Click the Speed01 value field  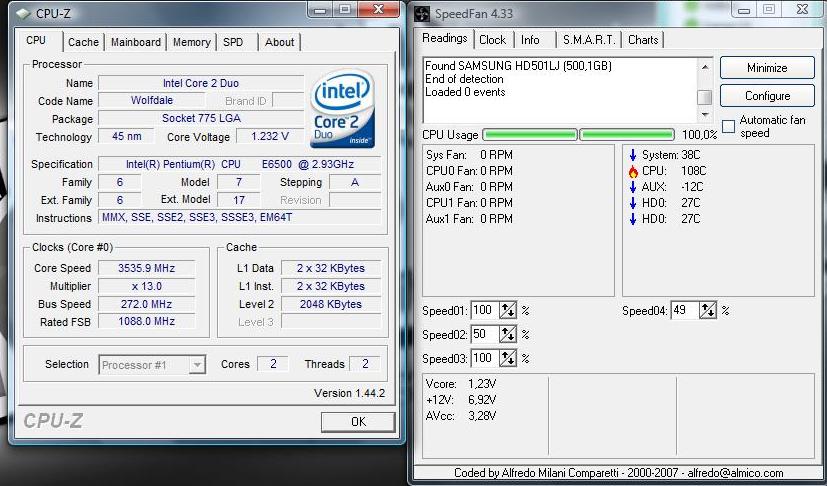click(485, 310)
